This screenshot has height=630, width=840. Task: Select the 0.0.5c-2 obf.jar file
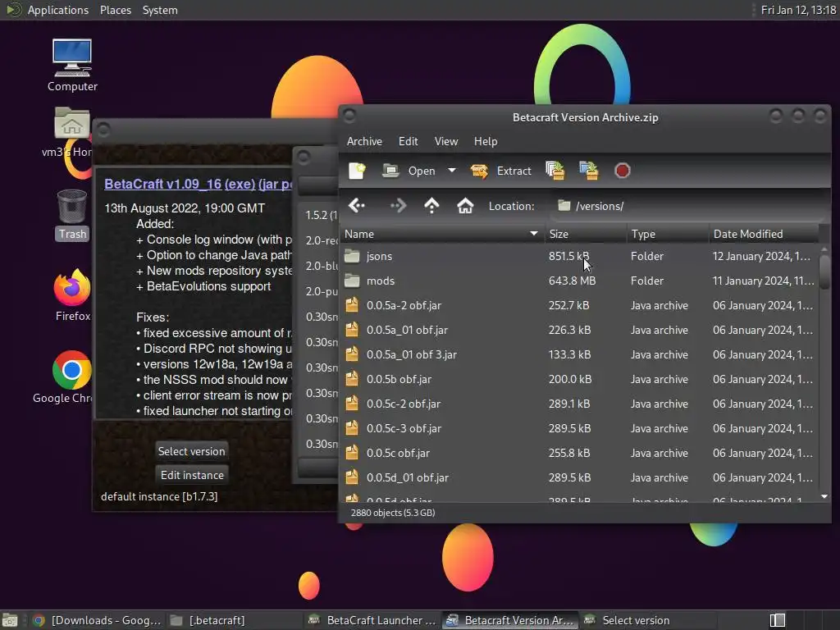pos(580,404)
